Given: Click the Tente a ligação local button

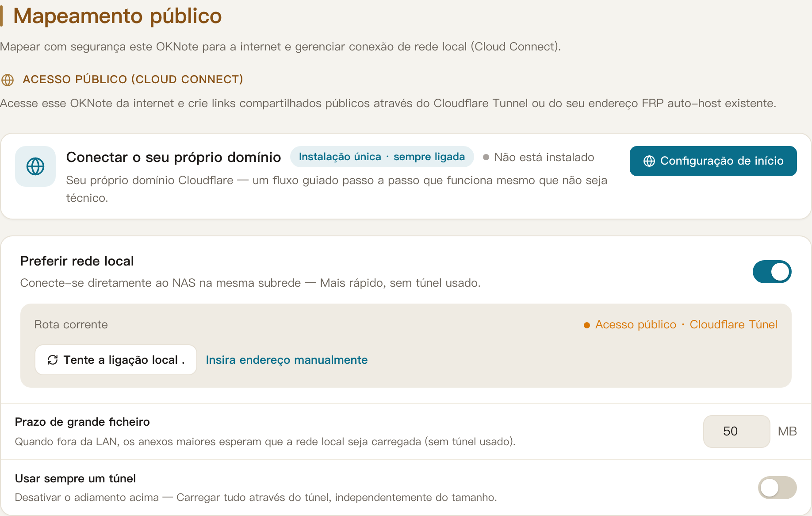Looking at the screenshot, I should pyautogui.click(x=116, y=360).
